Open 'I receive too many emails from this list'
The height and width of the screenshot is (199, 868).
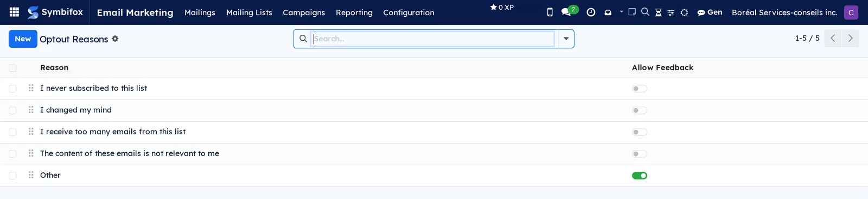point(113,132)
